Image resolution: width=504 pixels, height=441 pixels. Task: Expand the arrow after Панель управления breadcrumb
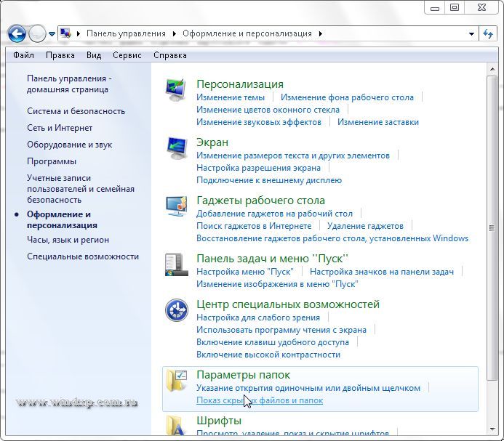click(174, 33)
